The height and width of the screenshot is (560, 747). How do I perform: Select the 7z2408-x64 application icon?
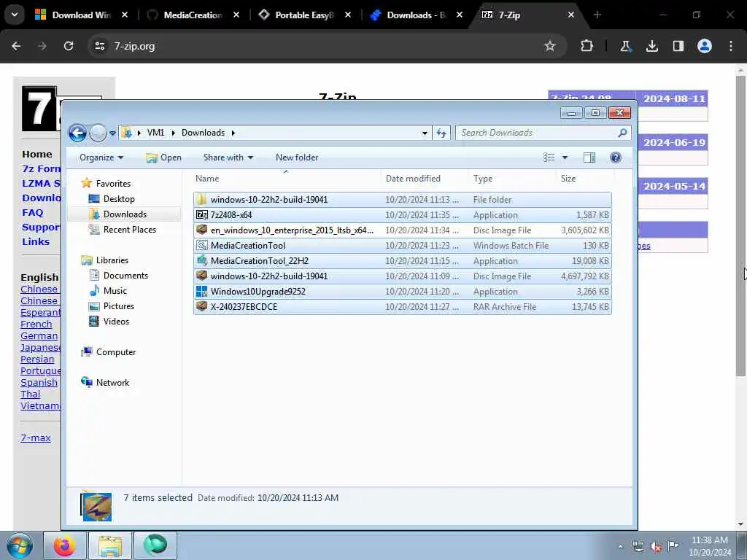[x=202, y=215]
